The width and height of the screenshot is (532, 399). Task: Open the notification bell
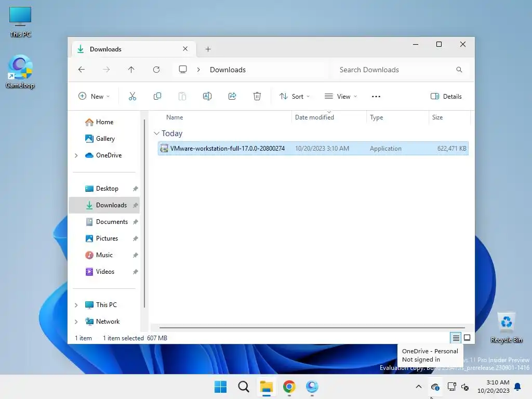click(x=518, y=387)
